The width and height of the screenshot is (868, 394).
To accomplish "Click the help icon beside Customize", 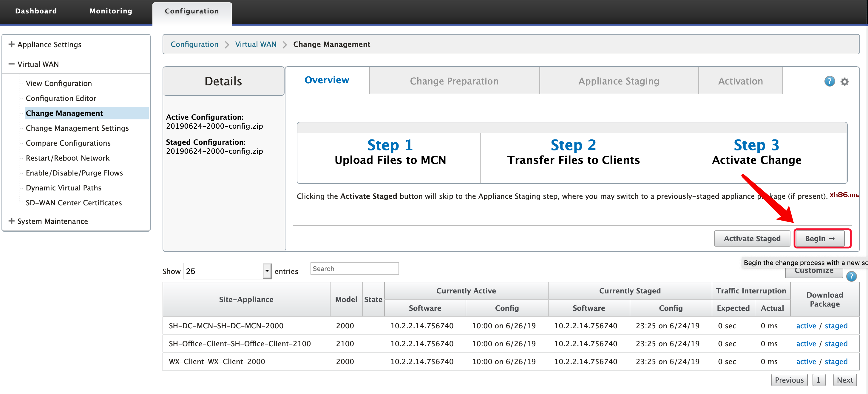I will 851,276.
